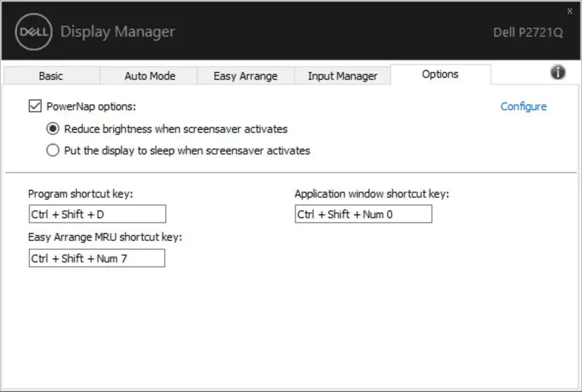The image size is (582, 392).
Task: Switch to the Easy Arrange tab
Action: coord(246,75)
